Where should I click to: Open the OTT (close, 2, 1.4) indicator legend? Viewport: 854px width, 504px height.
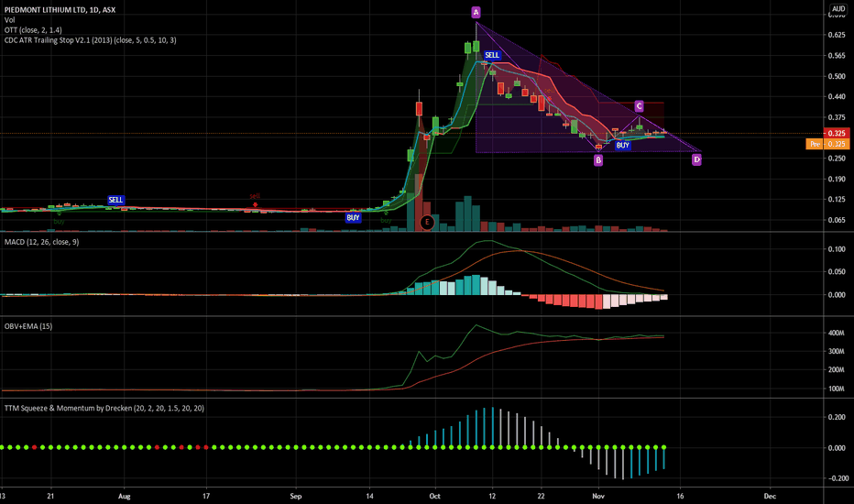pos(33,30)
